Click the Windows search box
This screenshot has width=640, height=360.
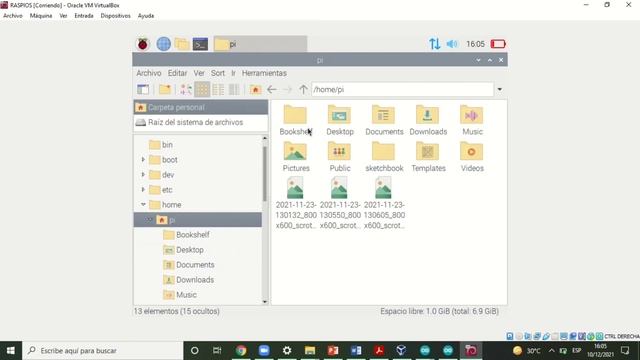pyautogui.click(x=102, y=350)
